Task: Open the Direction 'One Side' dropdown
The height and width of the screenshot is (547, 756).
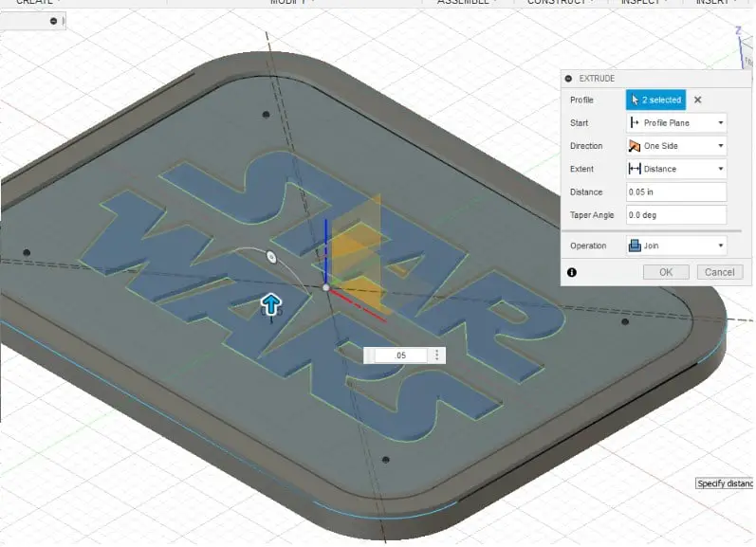Action: (x=676, y=146)
